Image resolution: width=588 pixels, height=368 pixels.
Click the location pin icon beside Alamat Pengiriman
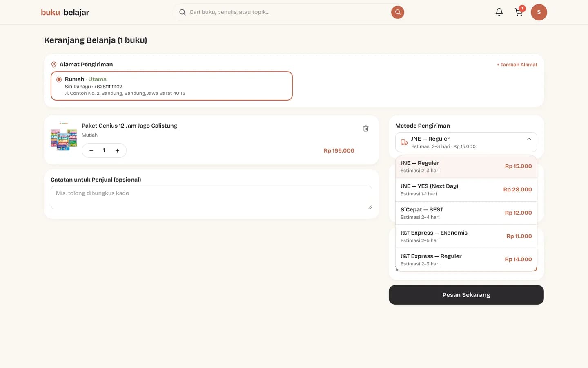pos(54,65)
